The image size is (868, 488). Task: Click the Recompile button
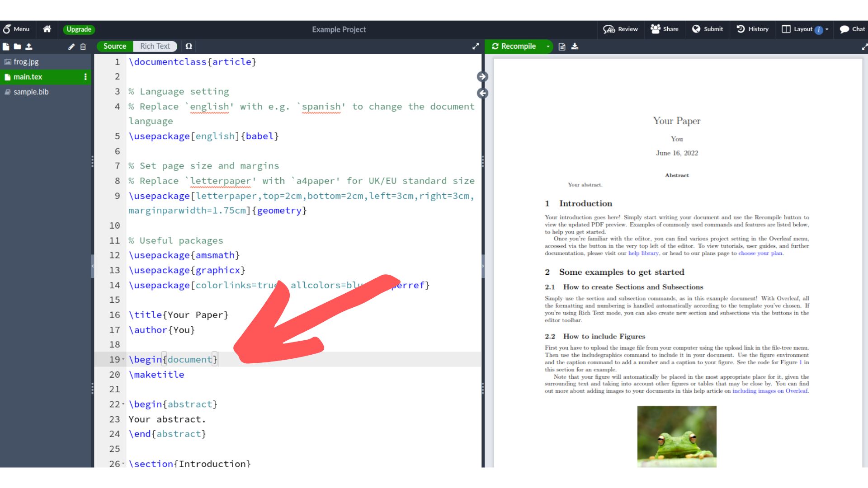(518, 46)
